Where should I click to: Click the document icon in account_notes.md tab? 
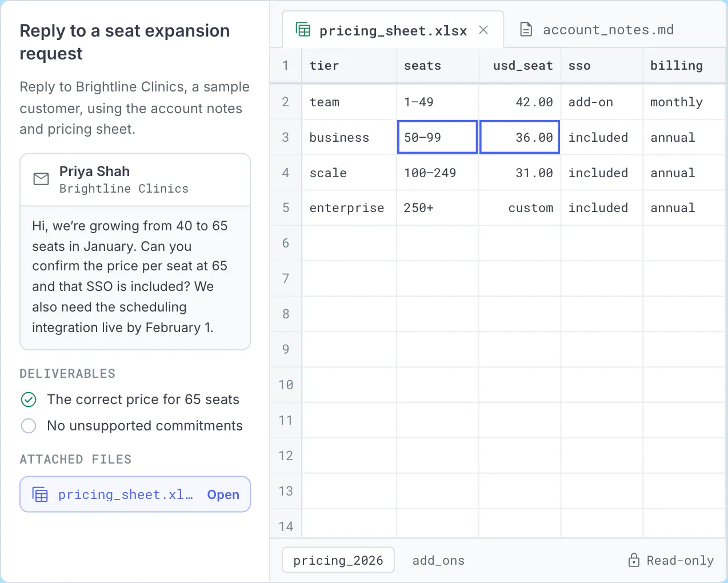pos(526,30)
